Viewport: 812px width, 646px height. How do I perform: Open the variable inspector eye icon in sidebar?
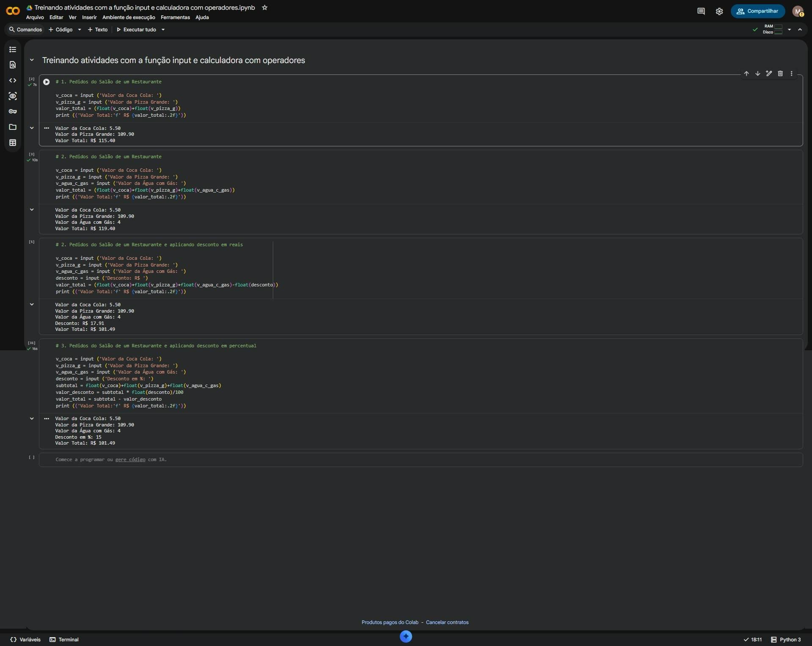coord(13,96)
